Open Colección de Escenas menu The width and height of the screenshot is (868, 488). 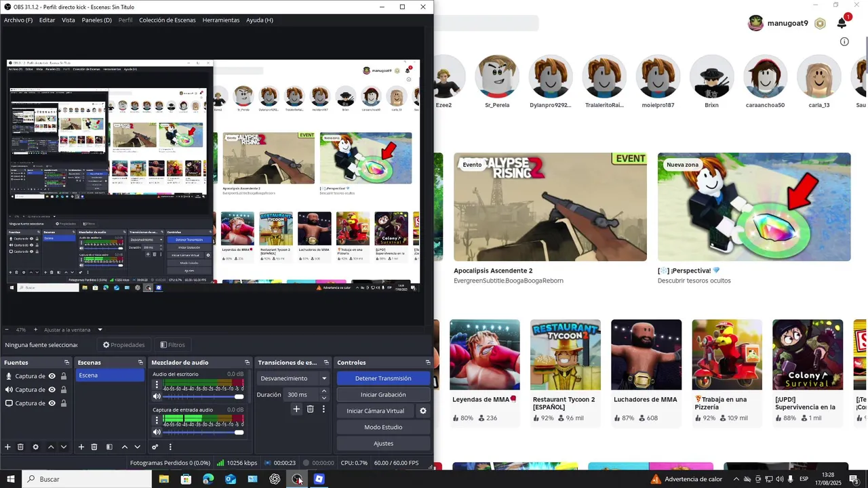[167, 20]
